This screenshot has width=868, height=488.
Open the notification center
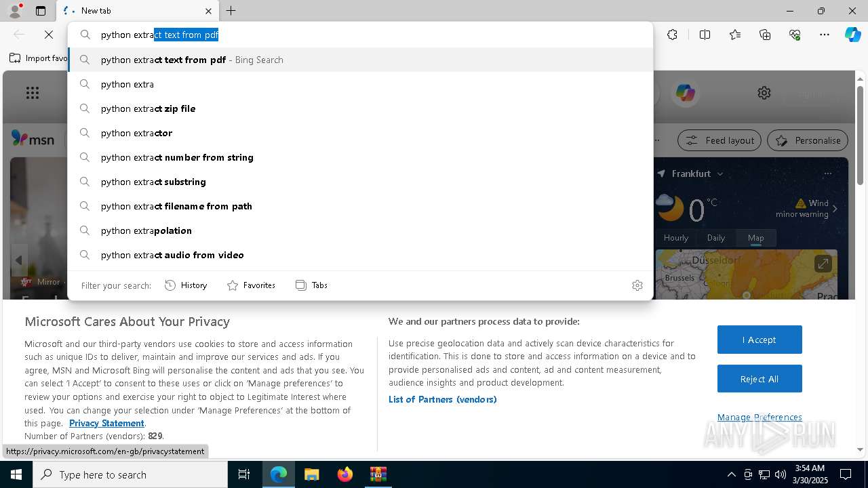tap(846, 474)
